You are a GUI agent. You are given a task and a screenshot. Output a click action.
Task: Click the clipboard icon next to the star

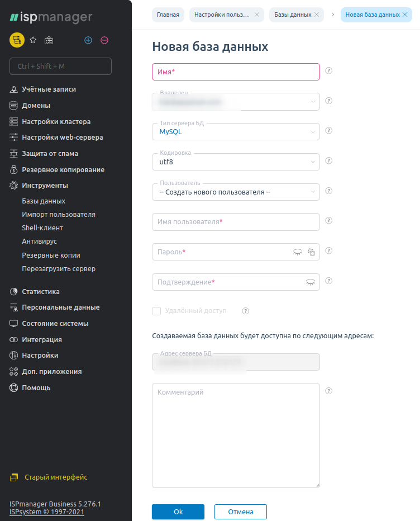tap(49, 40)
